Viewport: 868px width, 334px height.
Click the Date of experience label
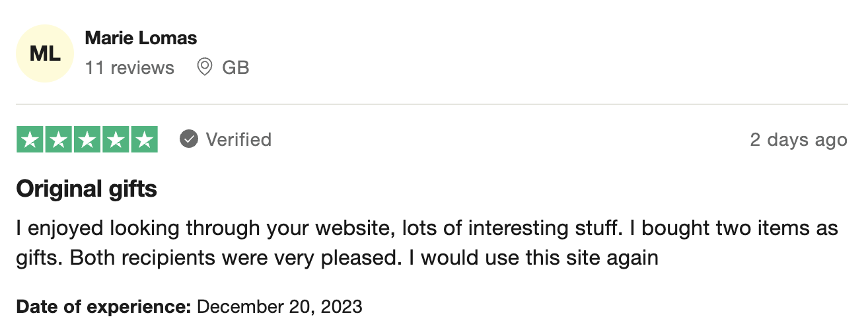104,307
